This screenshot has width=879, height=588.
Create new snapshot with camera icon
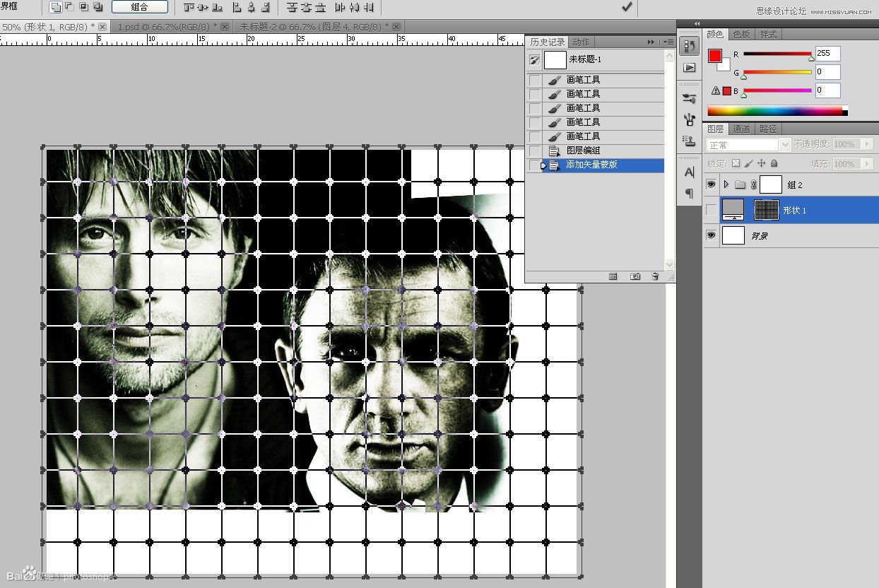click(635, 276)
